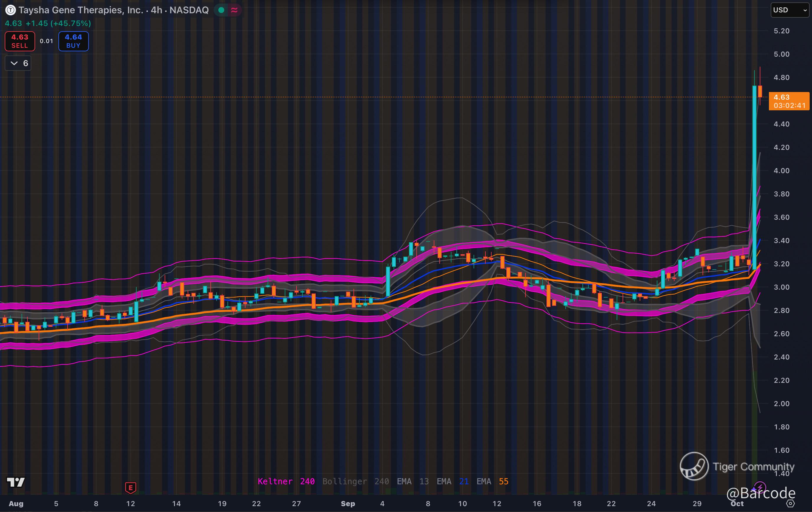Click the Sep marker on time axis

tap(348, 503)
